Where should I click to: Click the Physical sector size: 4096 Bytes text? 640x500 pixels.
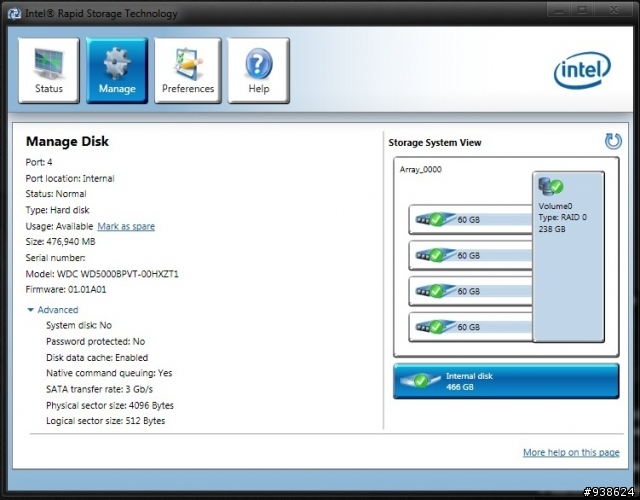click(110, 405)
